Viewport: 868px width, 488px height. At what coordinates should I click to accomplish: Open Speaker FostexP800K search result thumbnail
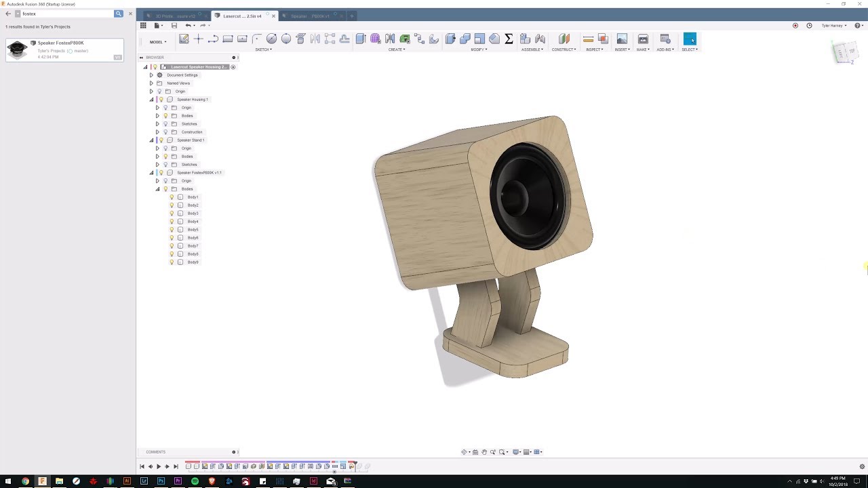click(x=17, y=50)
